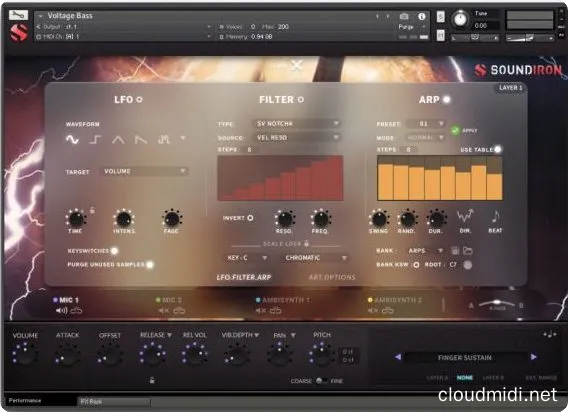Screen dimensions: 568x412
Task: Toggle the LFO power switch
Action: [139, 99]
